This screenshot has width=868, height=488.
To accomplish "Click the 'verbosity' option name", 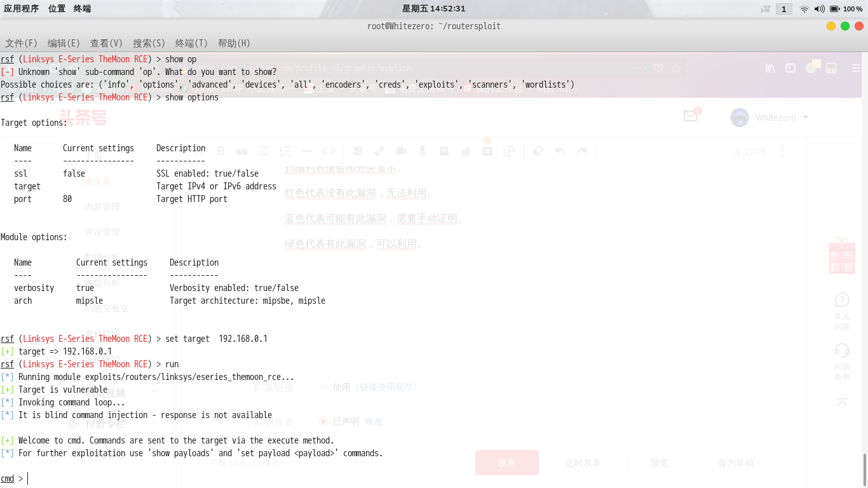I will pos(34,288).
